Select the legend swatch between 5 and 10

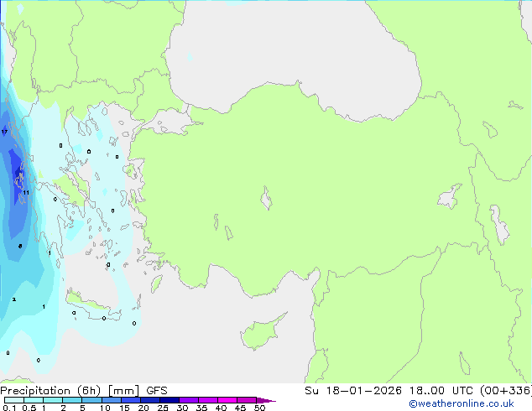point(91,400)
